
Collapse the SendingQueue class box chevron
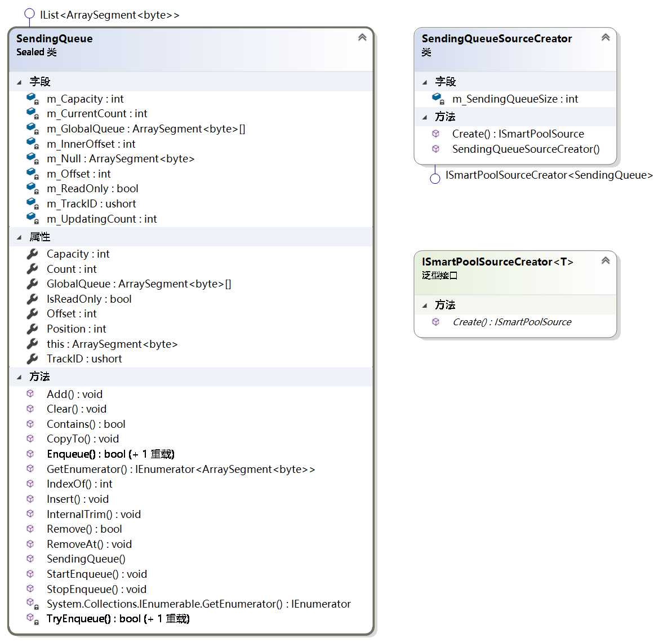(362, 37)
